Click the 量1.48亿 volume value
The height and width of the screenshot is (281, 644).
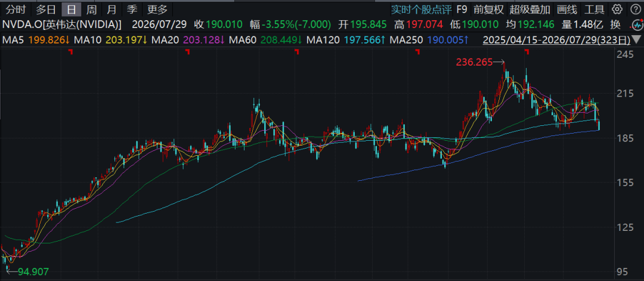click(583, 24)
